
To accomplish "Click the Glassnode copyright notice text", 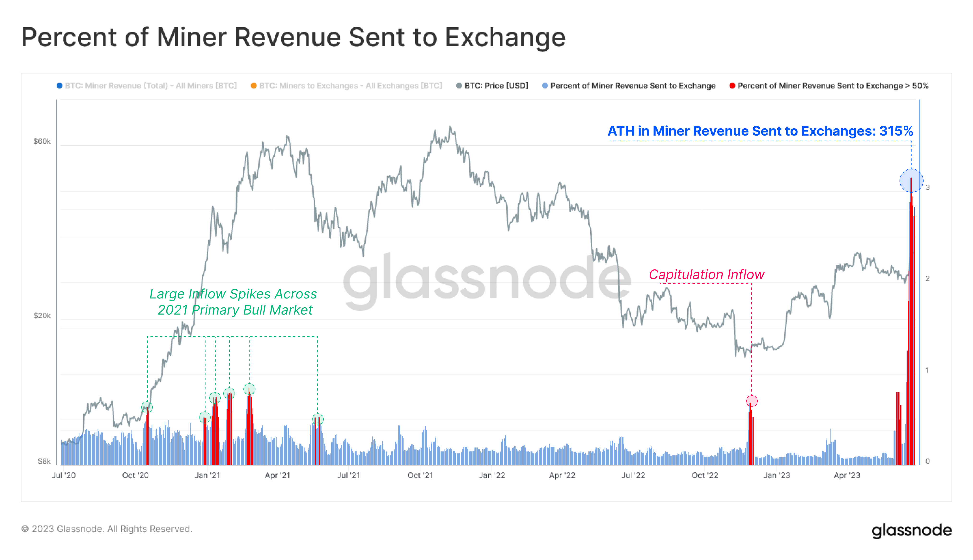I will [107, 529].
